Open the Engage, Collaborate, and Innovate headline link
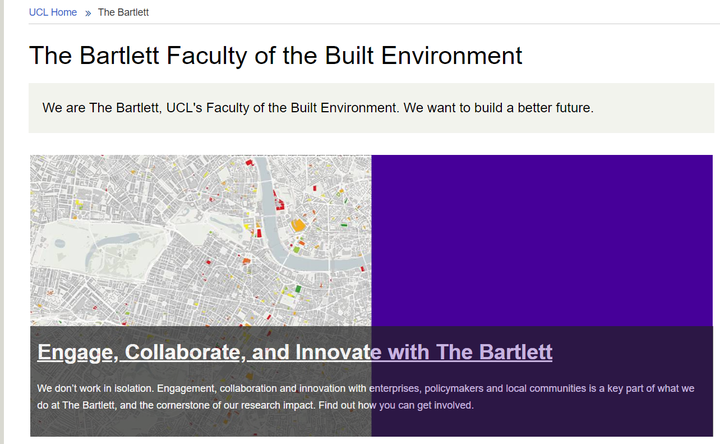720x444 pixels. 294,352
